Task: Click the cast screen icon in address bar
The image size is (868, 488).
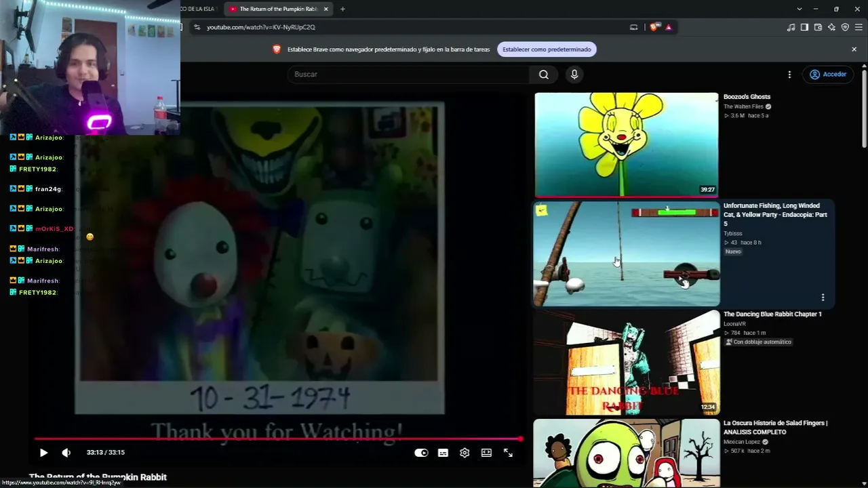Action: pyautogui.click(x=634, y=27)
